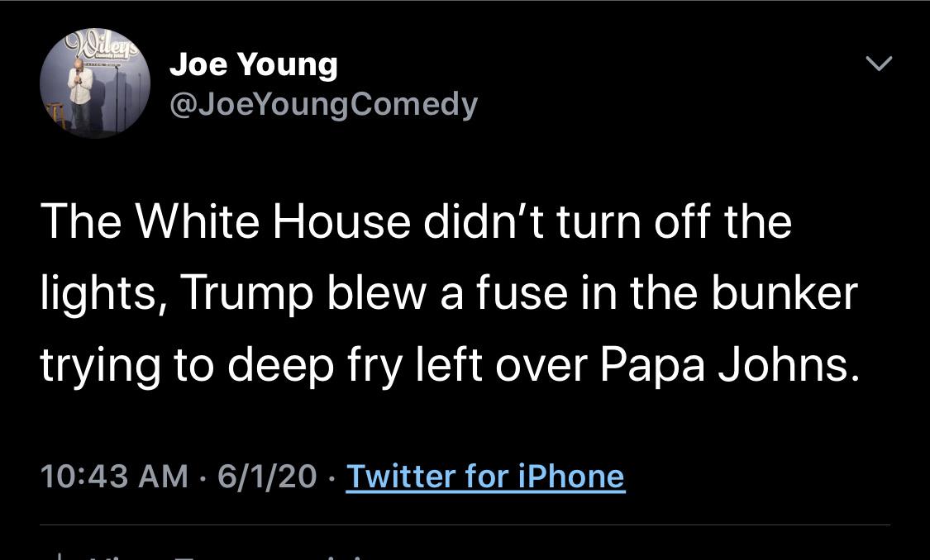Tap the partially visible Tweet activity icon
This screenshot has width=930, height=560.
pos(61,555)
